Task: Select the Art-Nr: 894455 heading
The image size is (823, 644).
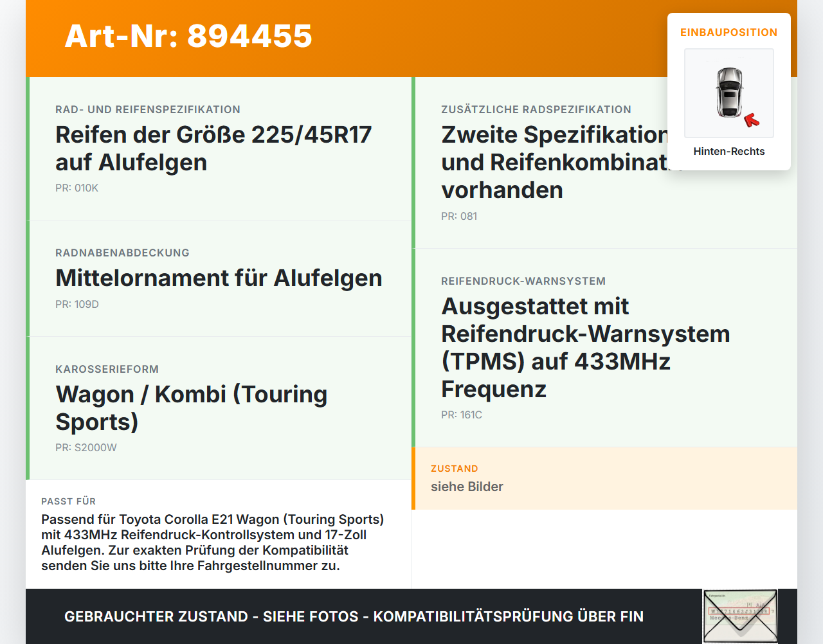Action: click(x=188, y=36)
